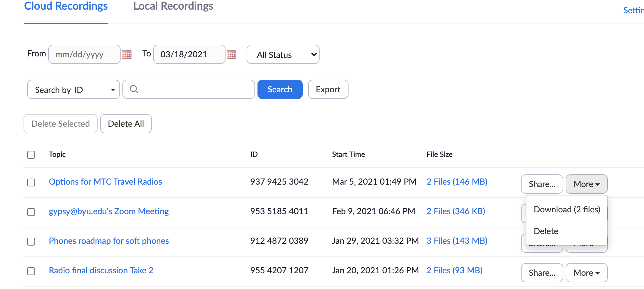Click the magnifier icon in search box

[134, 89]
